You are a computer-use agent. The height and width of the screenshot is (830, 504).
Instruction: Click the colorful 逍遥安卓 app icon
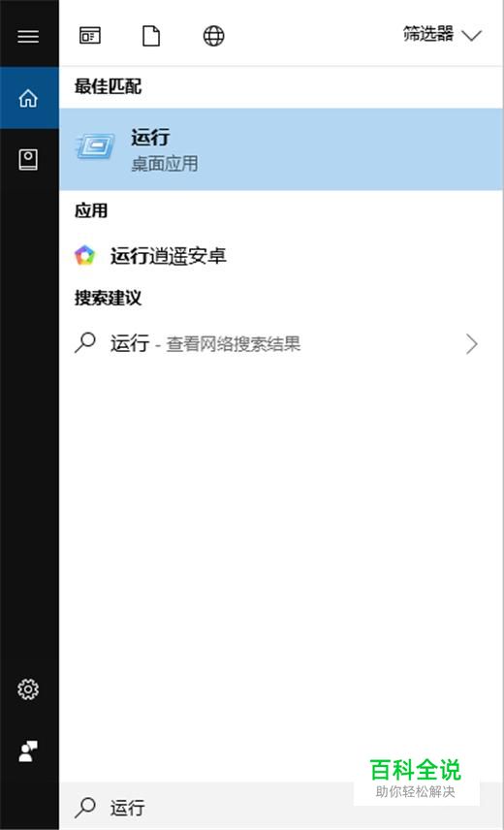coord(84,255)
